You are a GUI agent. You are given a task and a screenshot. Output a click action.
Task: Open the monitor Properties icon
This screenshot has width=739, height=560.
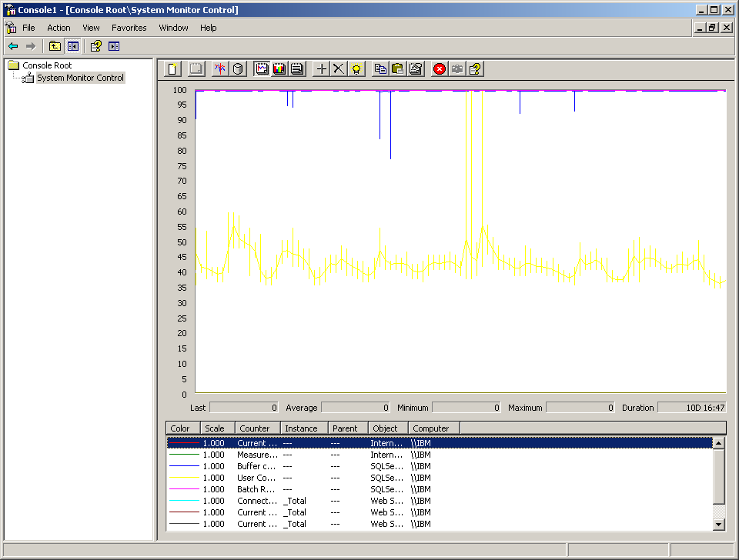coord(416,69)
